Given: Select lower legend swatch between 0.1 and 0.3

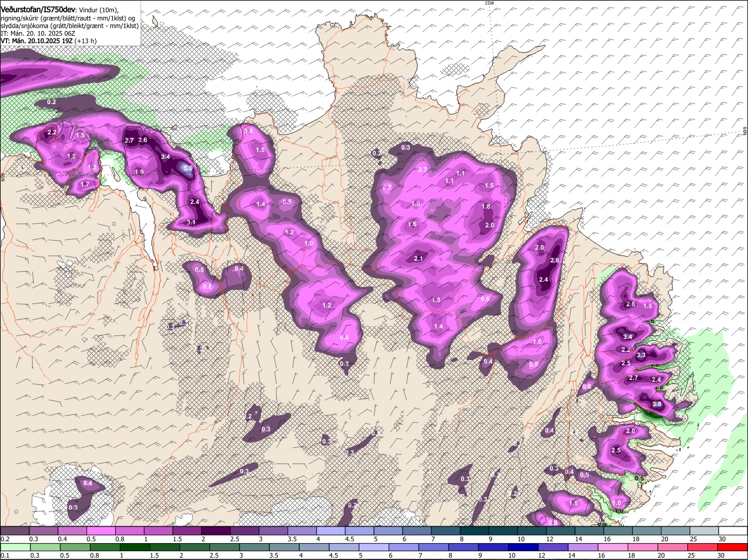Looking at the screenshot, I should (15, 547).
